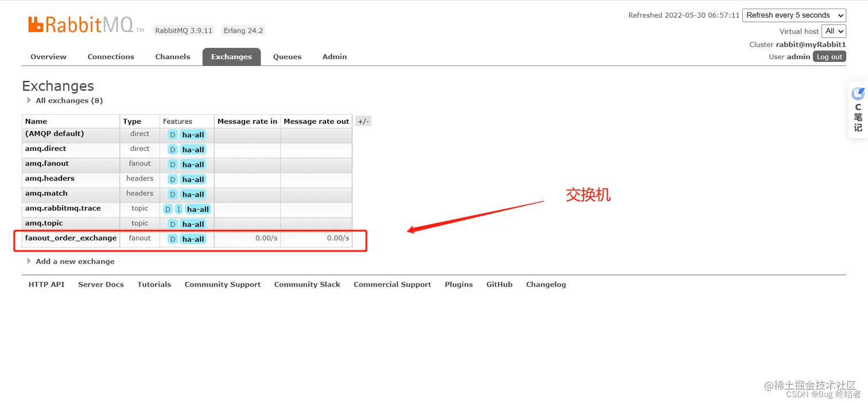The width and height of the screenshot is (868, 403).
Task: Click ha-all badge on fanout_order_exchange row
Action: [193, 239]
